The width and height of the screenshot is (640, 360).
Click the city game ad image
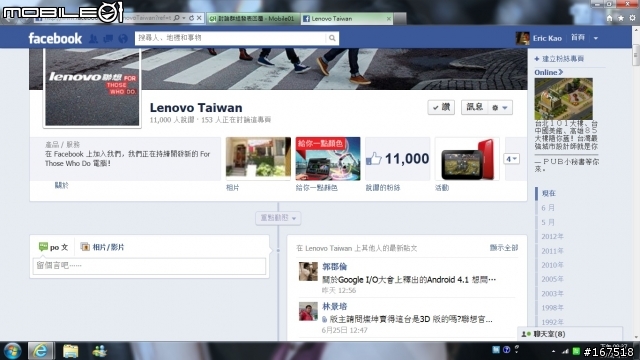pyautogui.click(x=563, y=99)
